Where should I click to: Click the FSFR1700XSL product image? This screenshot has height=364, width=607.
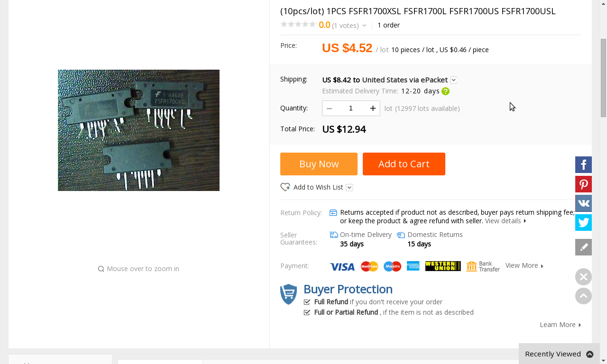coord(138,130)
